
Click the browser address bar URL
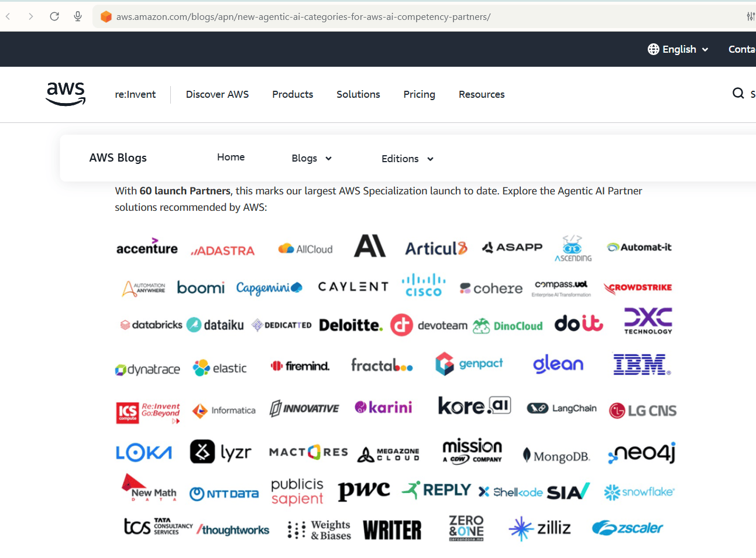point(303,16)
